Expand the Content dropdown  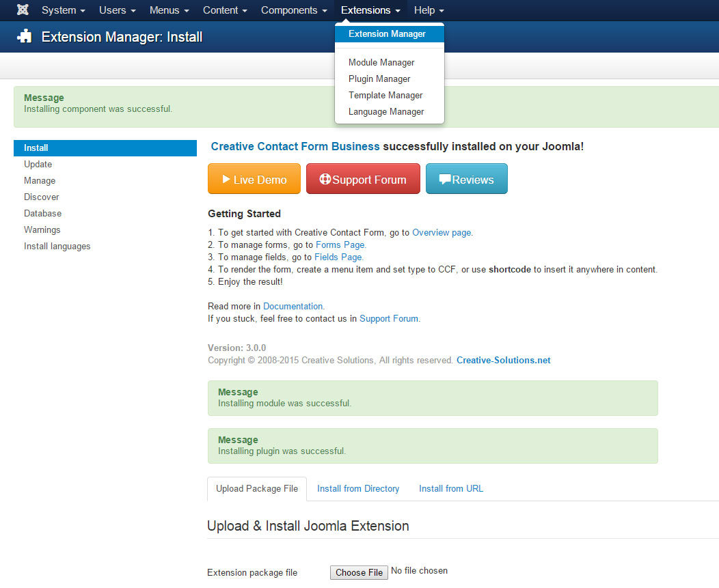click(x=225, y=10)
